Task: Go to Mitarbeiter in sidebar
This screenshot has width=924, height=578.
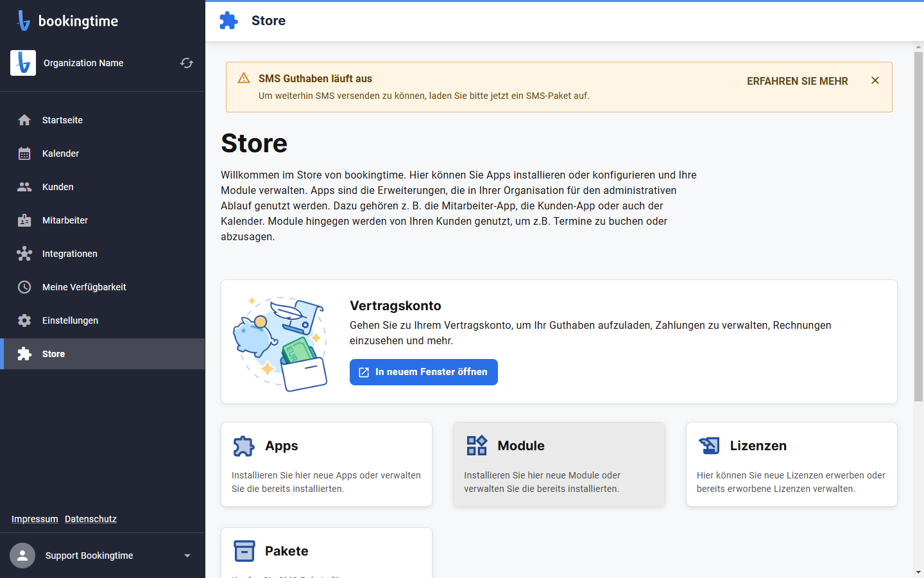Action: [103, 220]
